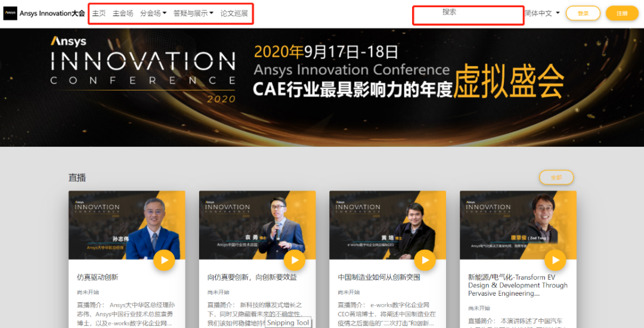Image resolution: width=644 pixels, height=328 pixels.
Task: Click the 直播简介 text mentioning e-works数字化企业网 CEO
Action: [387, 314]
